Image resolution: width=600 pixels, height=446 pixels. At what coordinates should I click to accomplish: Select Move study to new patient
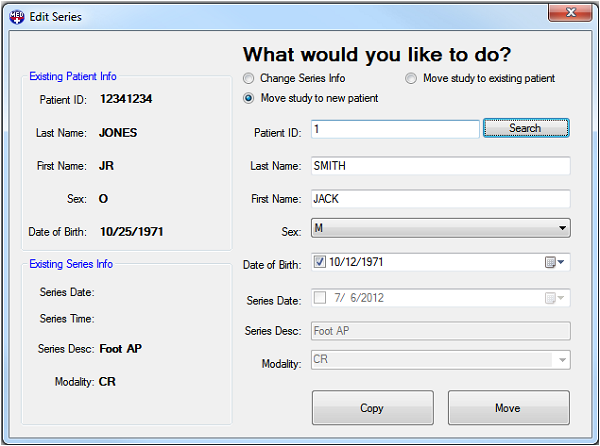coord(249,98)
